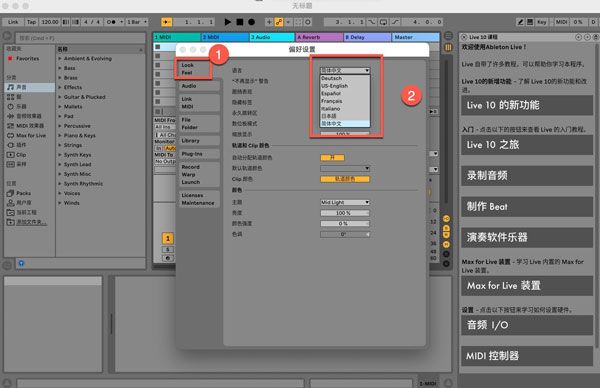The height and width of the screenshot is (388, 600).
Task: Click the Stop transport button
Action: tap(240, 22)
